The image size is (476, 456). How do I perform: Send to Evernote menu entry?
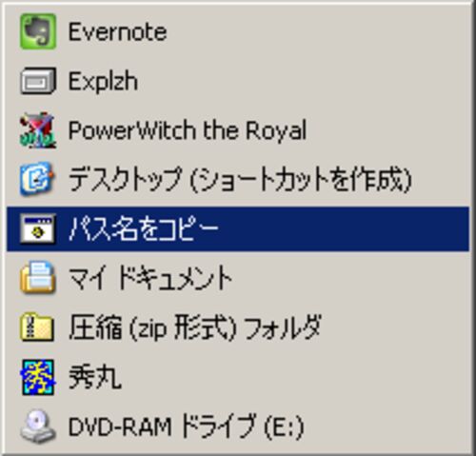(x=238, y=31)
